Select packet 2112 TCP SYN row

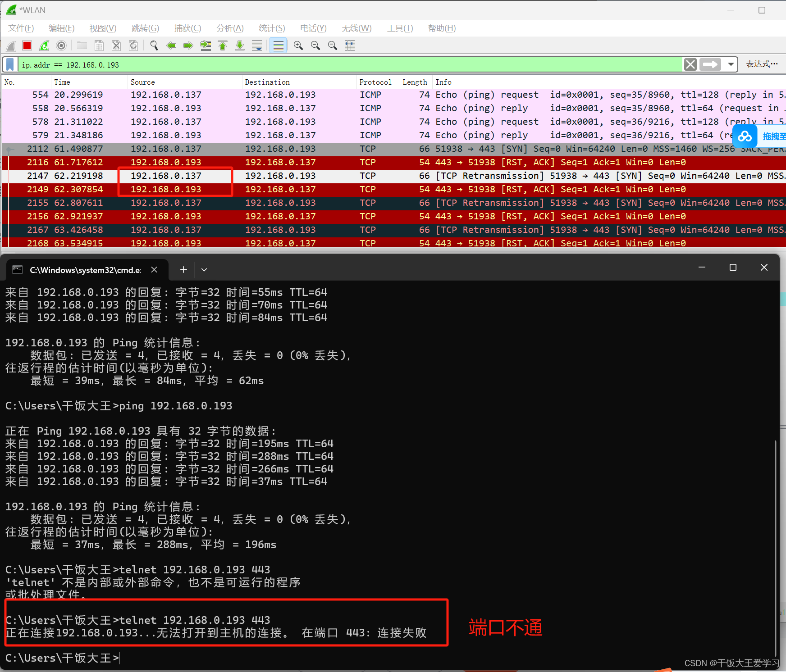point(393,149)
